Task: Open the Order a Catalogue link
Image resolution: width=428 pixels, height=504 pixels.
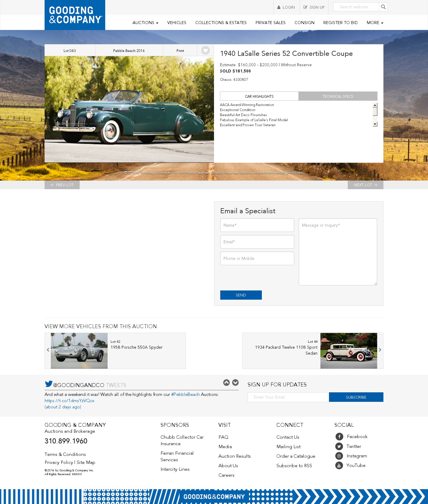Action: pyautogui.click(x=296, y=456)
